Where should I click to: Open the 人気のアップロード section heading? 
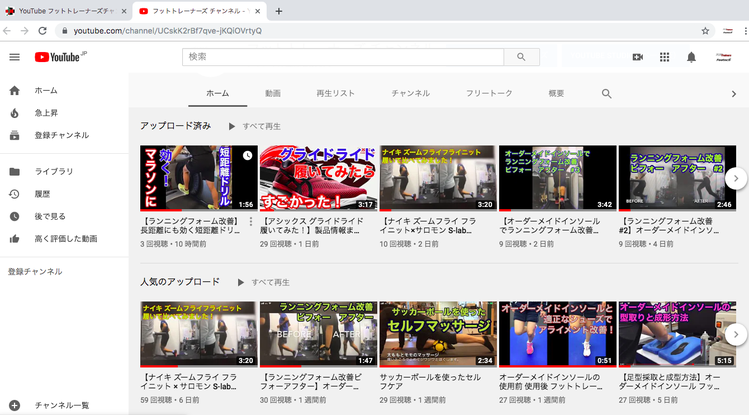pyautogui.click(x=180, y=282)
